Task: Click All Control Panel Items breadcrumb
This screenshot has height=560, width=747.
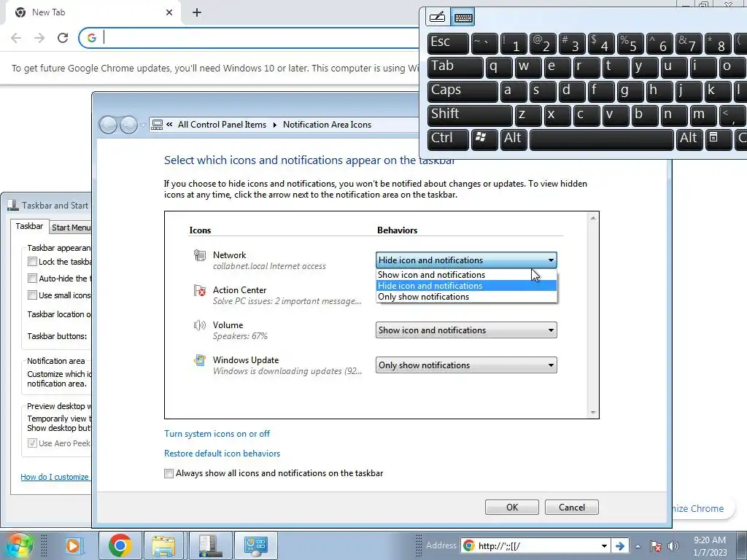Action: click(222, 125)
